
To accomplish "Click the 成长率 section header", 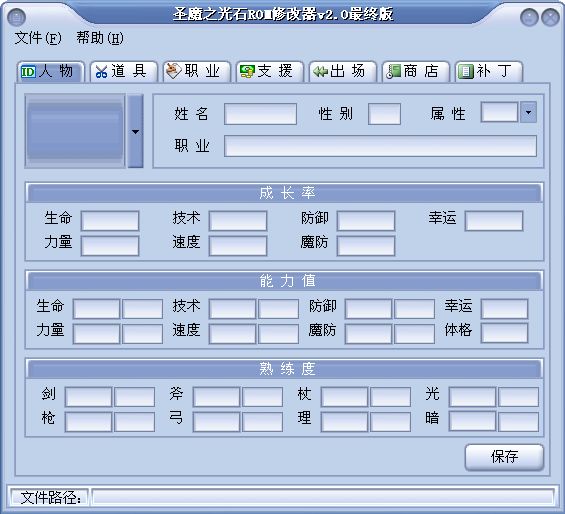I will (x=285, y=193).
